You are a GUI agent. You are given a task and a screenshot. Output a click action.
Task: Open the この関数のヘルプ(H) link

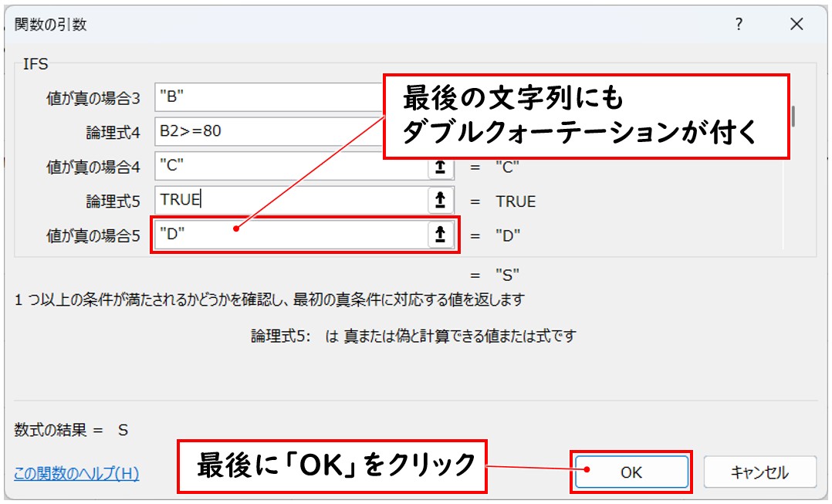click(x=76, y=473)
